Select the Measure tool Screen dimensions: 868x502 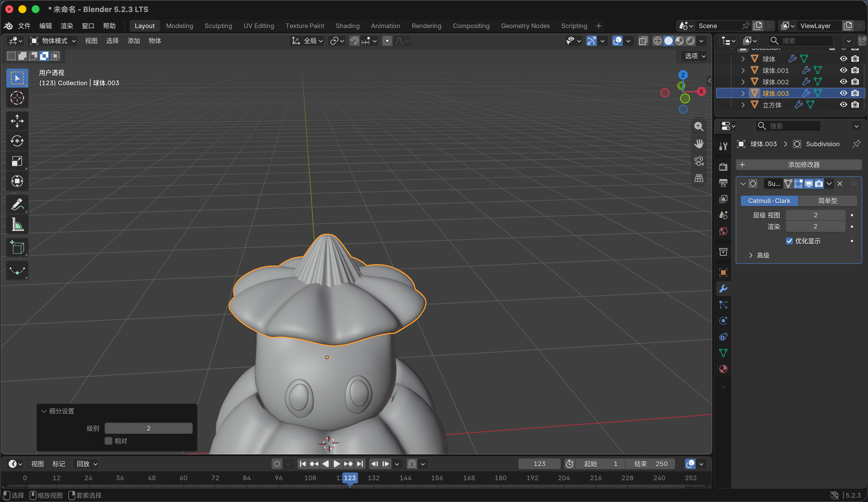point(17,224)
